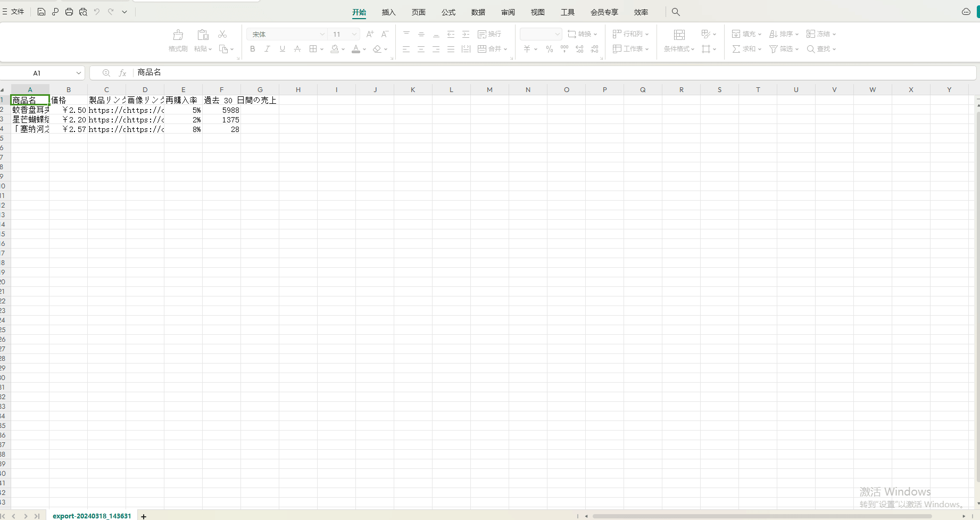Switch to the 页面 Page tab
Image resolution: width=980 pixels, height=520 pixels.
tap(419, 12)
